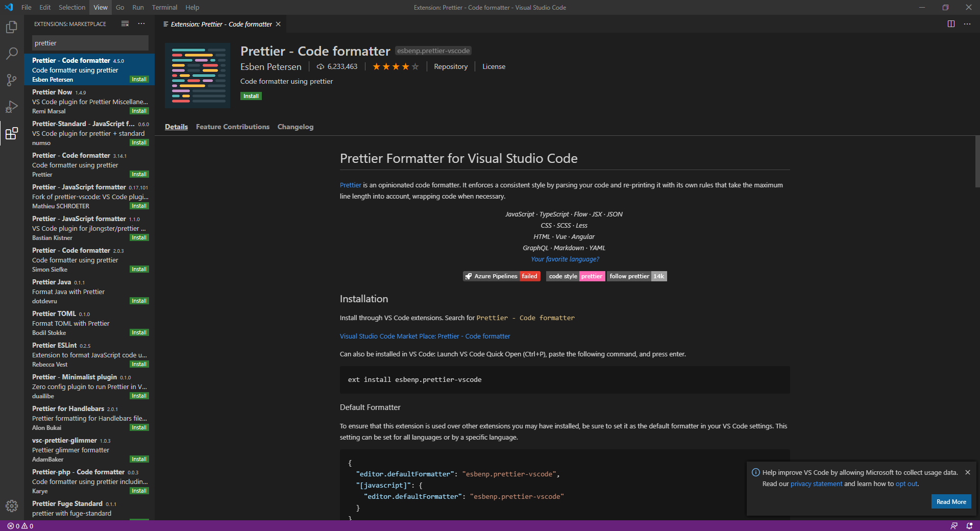Open Extensions panel more actions menu

coord(141,24)
